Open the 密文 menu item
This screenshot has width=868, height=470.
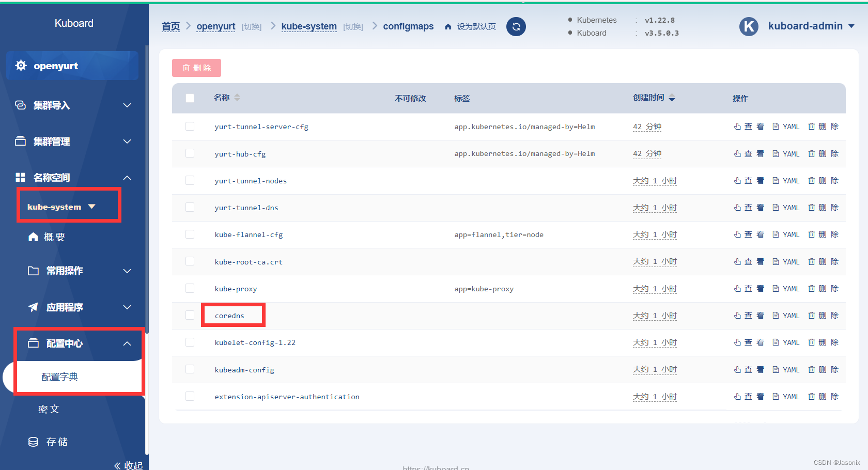(x=49, y=409)
